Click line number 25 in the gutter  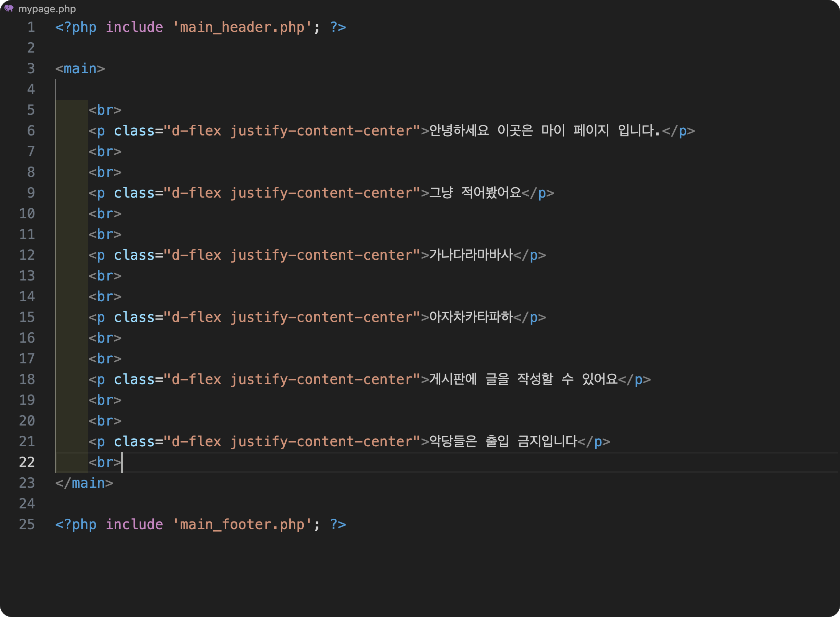(x=27, y=525)
